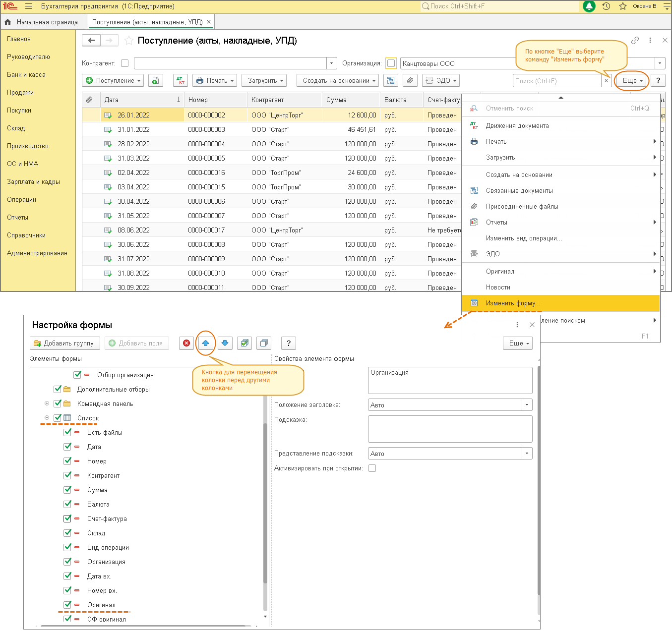
Task: Click Еще button in Настройка формы
Action: pos(518,343)
